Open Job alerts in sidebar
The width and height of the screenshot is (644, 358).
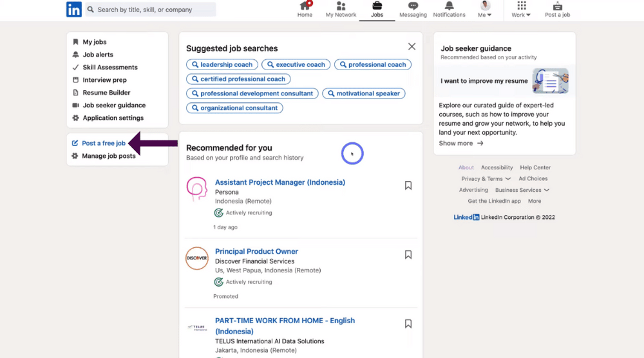pos(98,55)
